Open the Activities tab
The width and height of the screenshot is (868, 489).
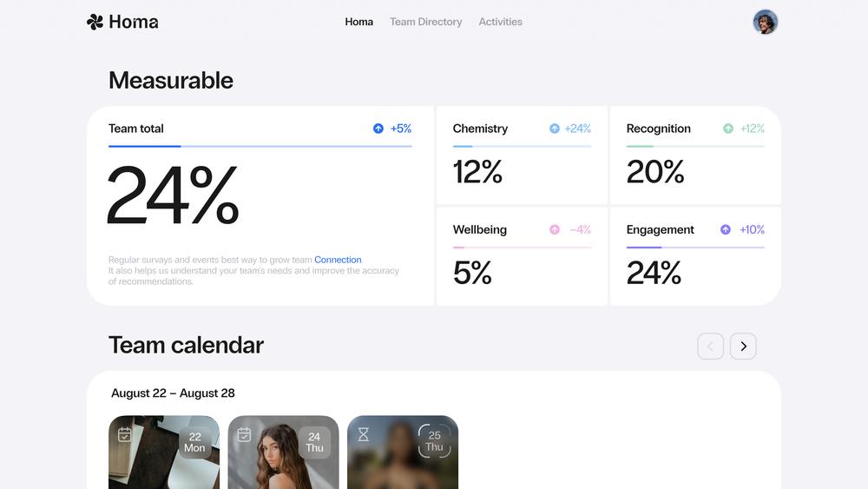pos(501,22)
